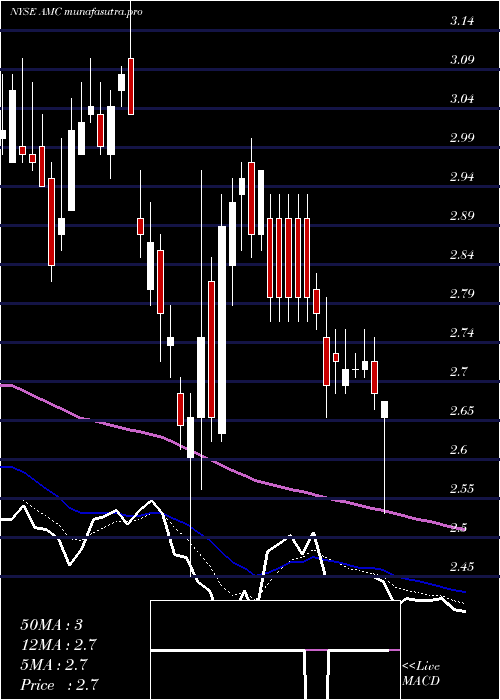Click the 2.7 price axis label
The height and width of the screenshot is (700, 500).
pyautogui.click(x=459, y=371)
